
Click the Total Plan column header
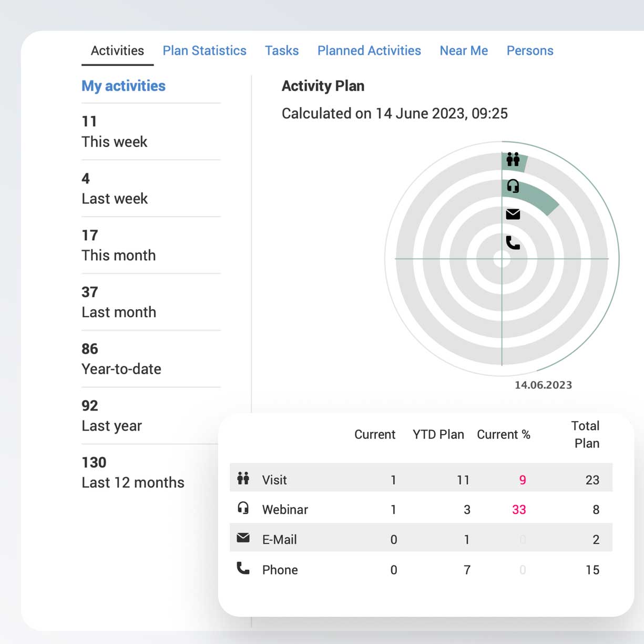point(586,434)
